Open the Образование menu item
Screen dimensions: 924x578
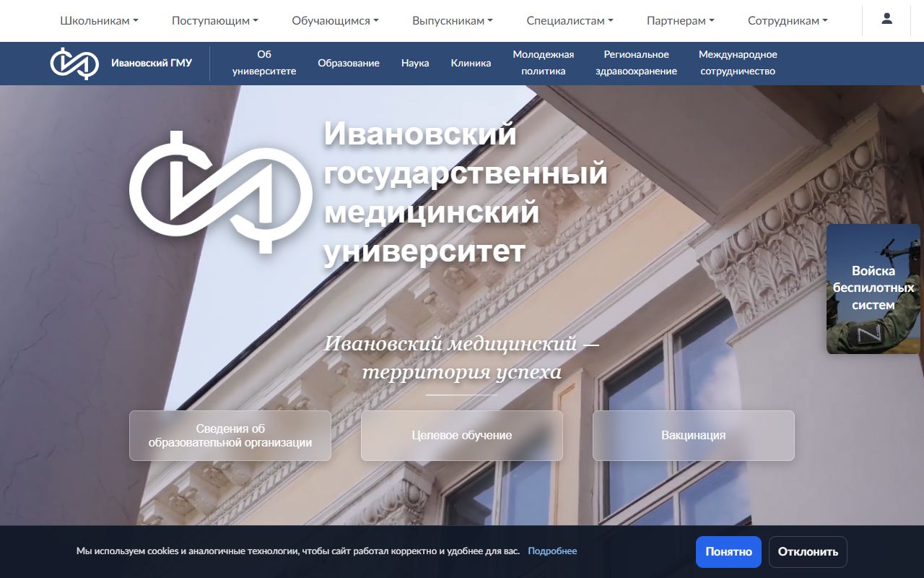pos(349,63)
